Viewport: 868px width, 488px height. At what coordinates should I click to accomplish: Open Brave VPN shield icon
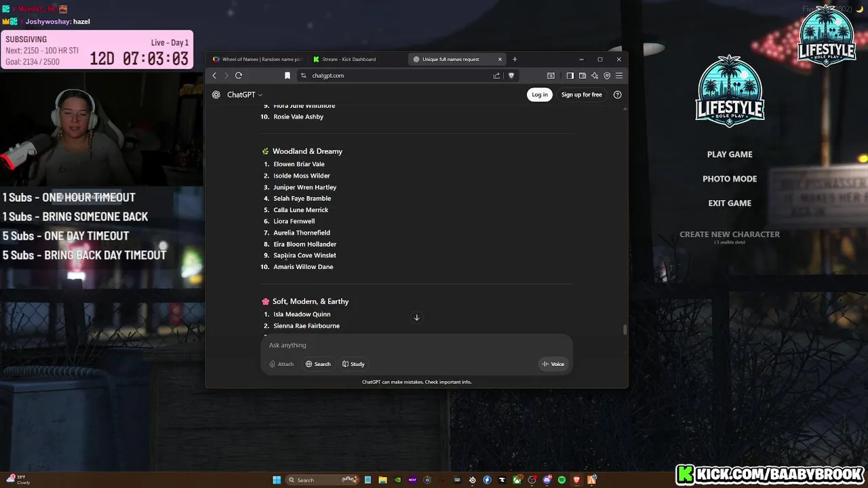coord(607,75)
